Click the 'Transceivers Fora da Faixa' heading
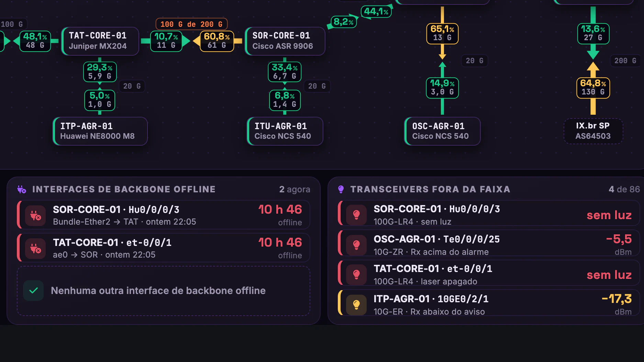Viewport: 644px width, 362px height. (430, 189)
